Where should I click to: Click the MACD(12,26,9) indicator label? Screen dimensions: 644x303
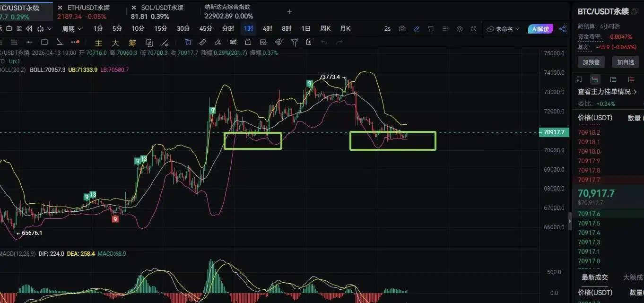click(x=17, y=254)
